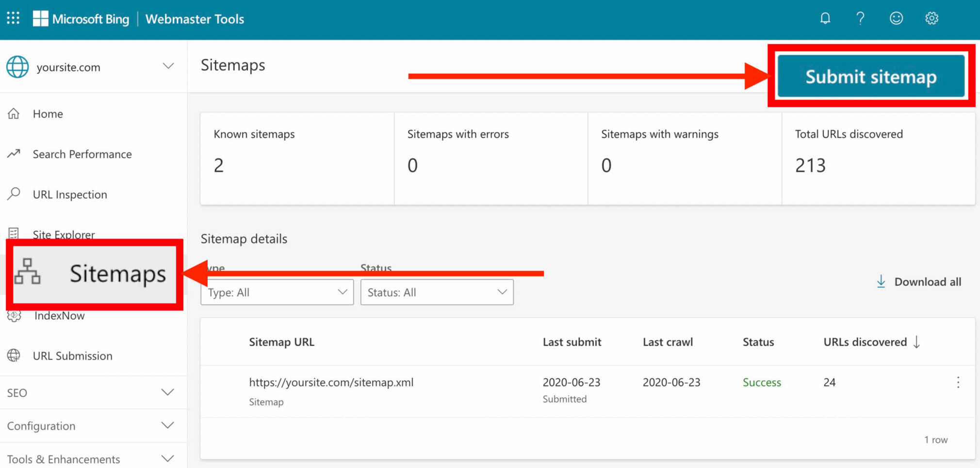Click the Success status indicator
Viewport: 980px width, 468px height.
(x=762, y=382)
